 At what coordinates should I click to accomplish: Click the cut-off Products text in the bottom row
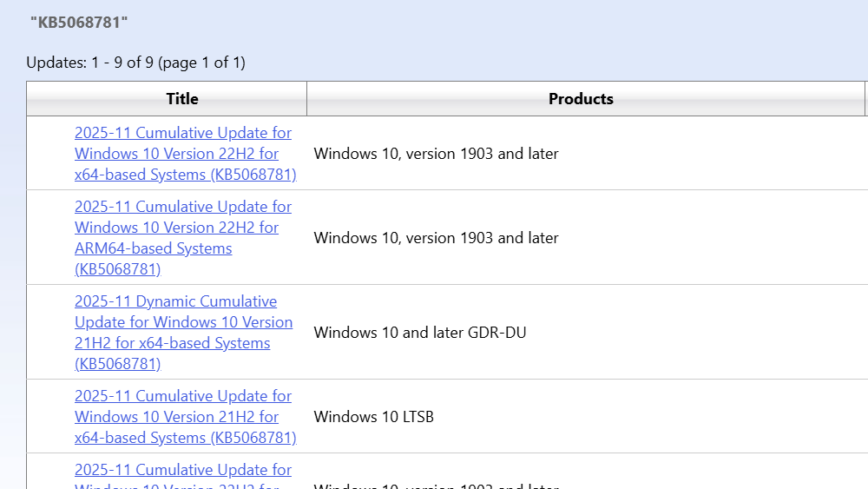436,485
